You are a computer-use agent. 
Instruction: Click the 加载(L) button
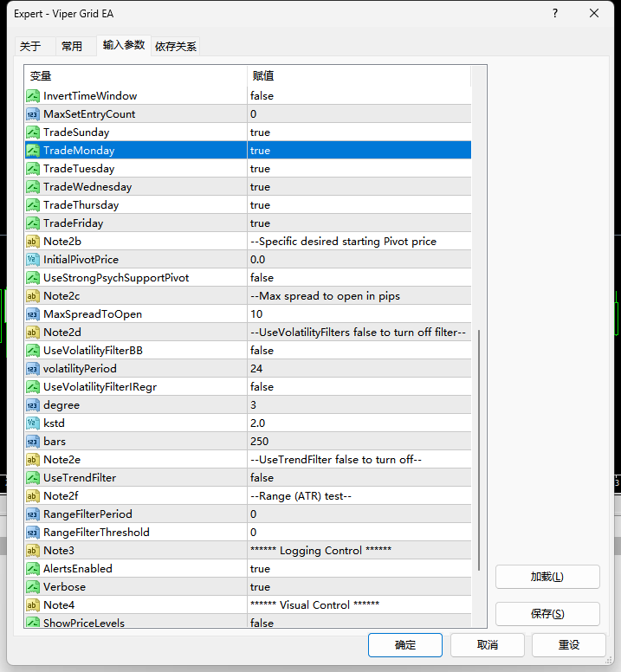click(x=547, y=577)
